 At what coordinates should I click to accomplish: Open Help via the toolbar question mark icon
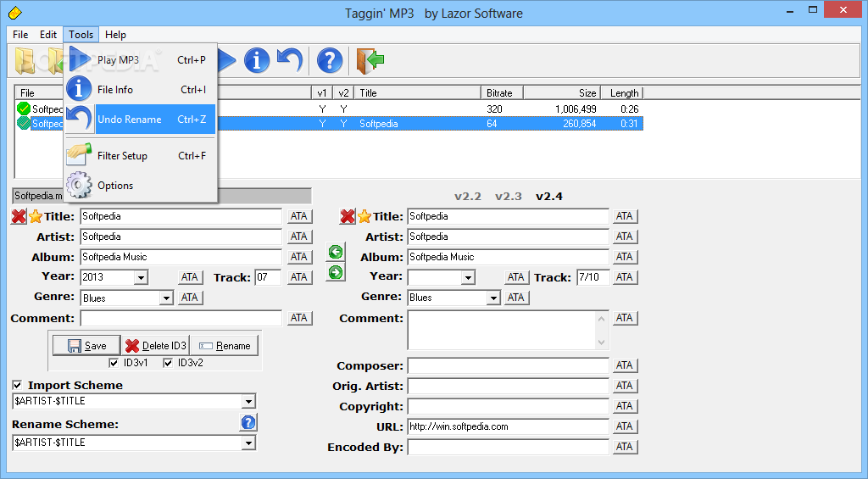(330, 60)
